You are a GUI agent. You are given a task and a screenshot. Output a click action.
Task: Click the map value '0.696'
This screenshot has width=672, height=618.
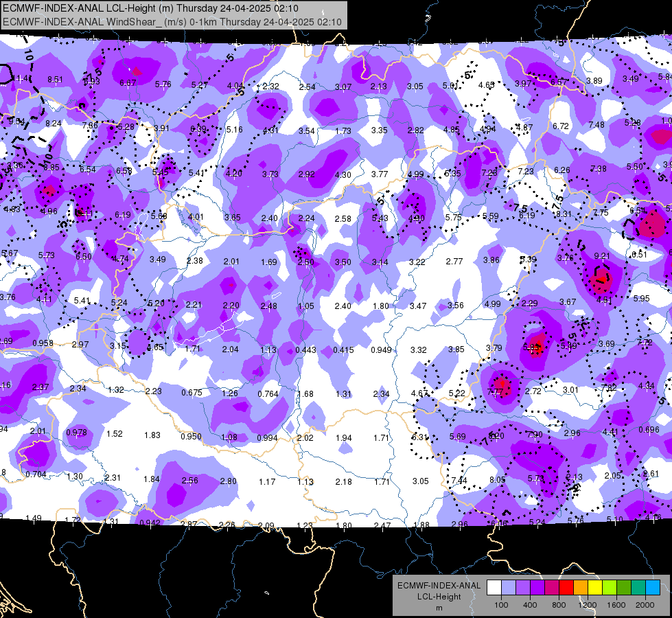click(649, 430)
